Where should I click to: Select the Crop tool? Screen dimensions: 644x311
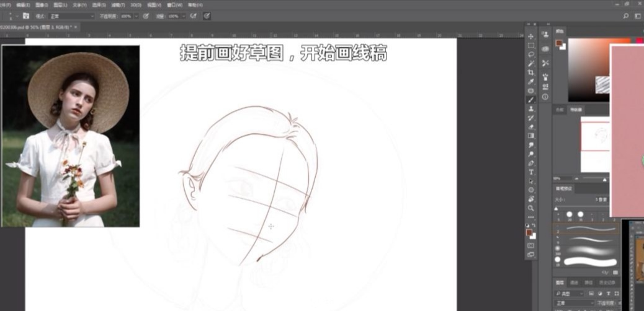tap(531, 72)
